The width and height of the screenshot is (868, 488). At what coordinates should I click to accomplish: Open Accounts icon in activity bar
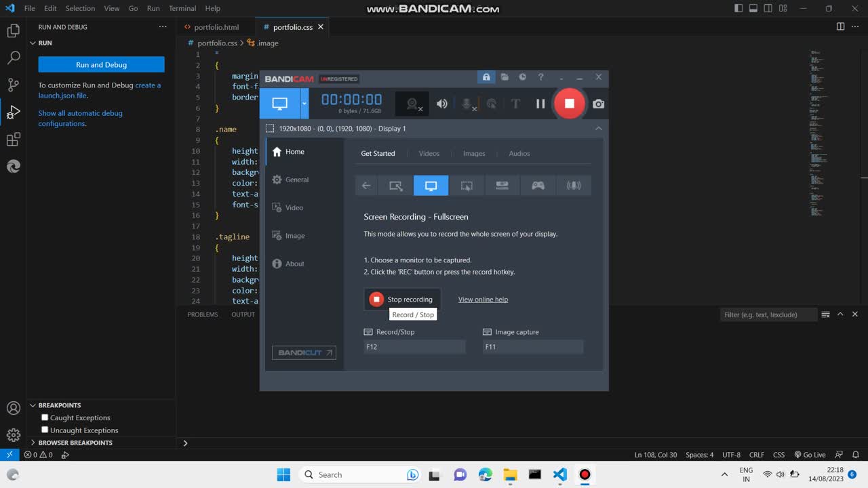point(13,408)
